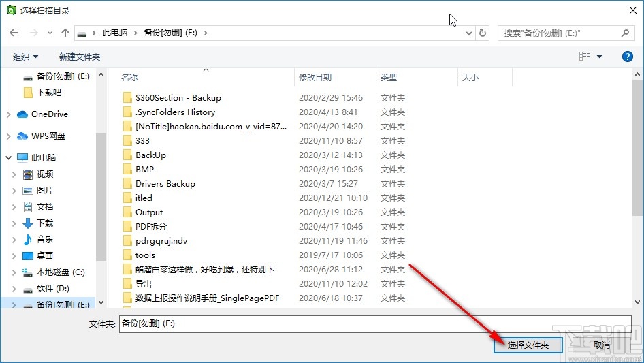Image resolution: width=644 pixels, height=363 pixels.
Task: Select 软件 (D:) drive in sidebar
Action: 52,289
